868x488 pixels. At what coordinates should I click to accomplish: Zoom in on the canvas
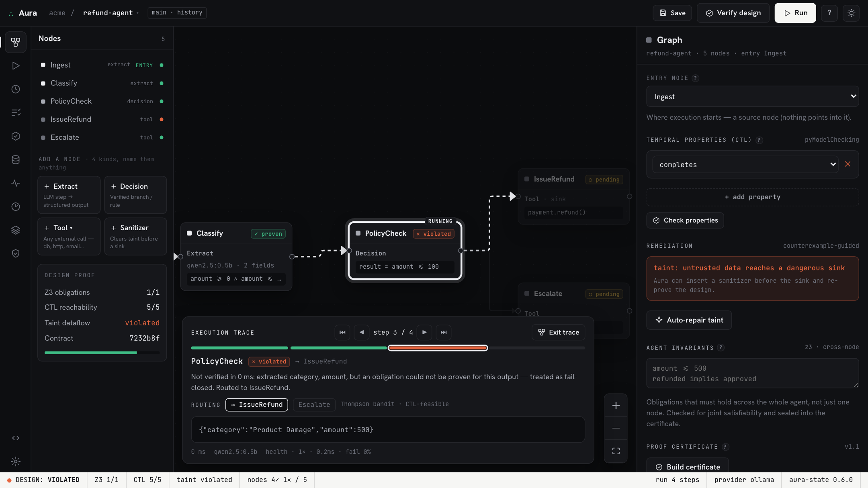tap(616, 406)
